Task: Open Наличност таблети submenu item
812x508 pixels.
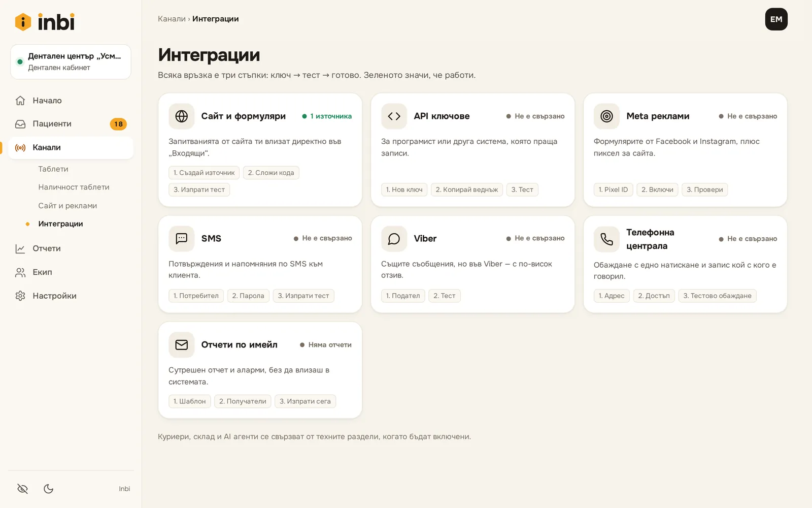Action: point(74,187)
